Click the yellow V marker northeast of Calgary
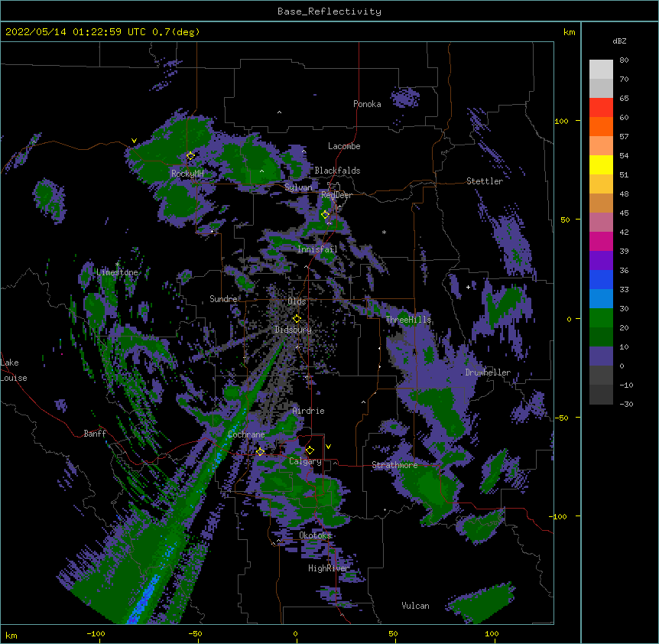Screen dimensions: 659x644 [x=328, y=447]
